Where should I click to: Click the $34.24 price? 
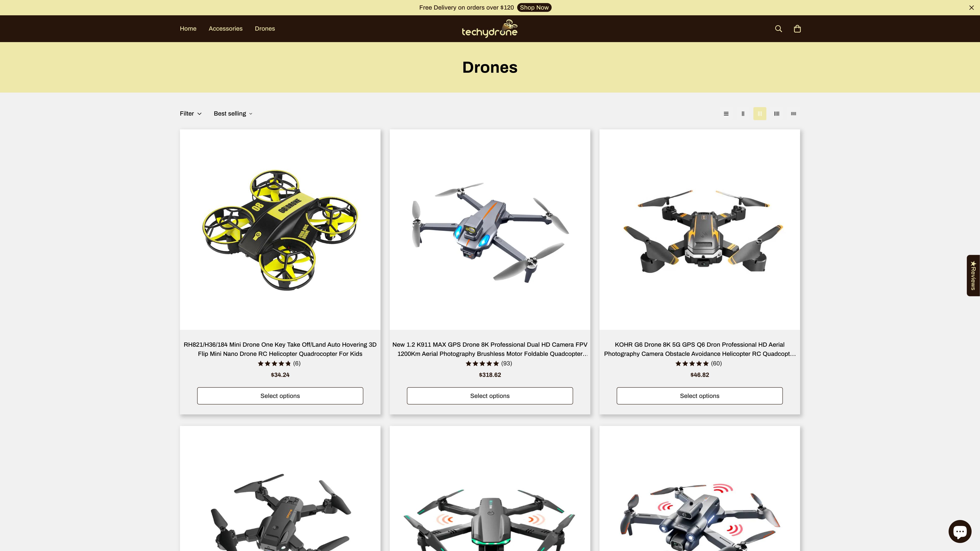click(x=280, y=375)
